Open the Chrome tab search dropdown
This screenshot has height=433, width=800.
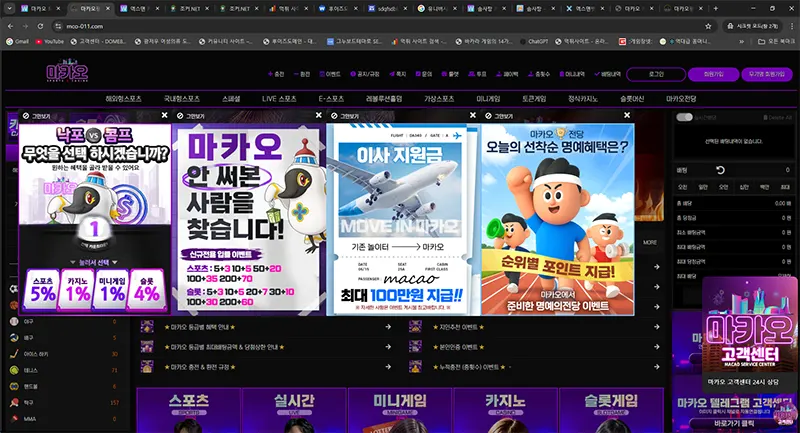[x=9, y=9]
